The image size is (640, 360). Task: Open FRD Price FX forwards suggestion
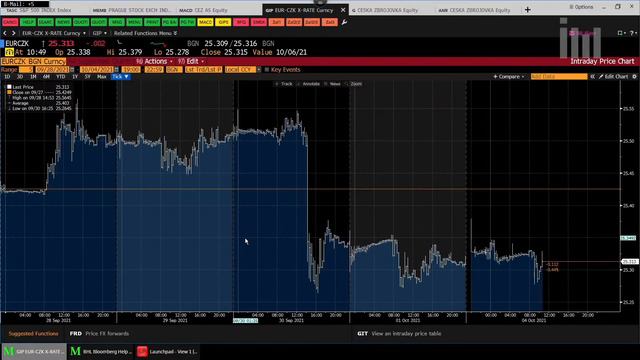click(99, 333)
